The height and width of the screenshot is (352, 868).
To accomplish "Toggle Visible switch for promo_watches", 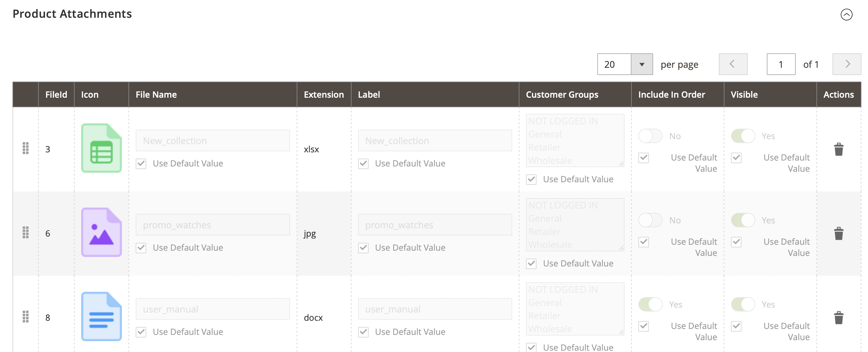I will pos(743,220).
